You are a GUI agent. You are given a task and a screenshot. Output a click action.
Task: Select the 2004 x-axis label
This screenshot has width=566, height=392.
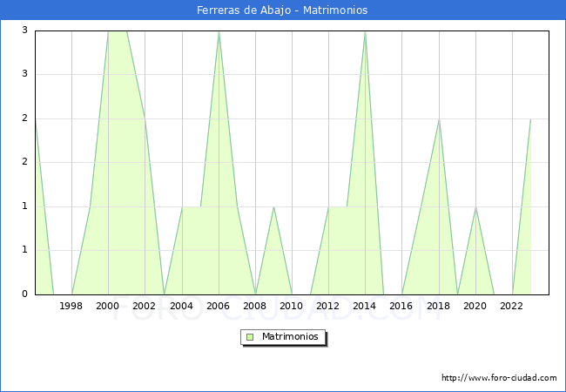click(x=181, y=306)
